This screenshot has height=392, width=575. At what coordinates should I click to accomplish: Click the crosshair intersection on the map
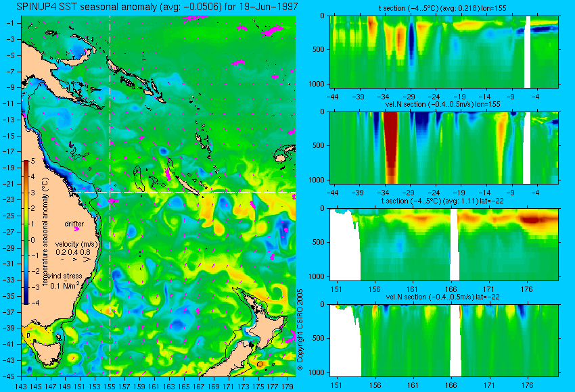(110, 192)
